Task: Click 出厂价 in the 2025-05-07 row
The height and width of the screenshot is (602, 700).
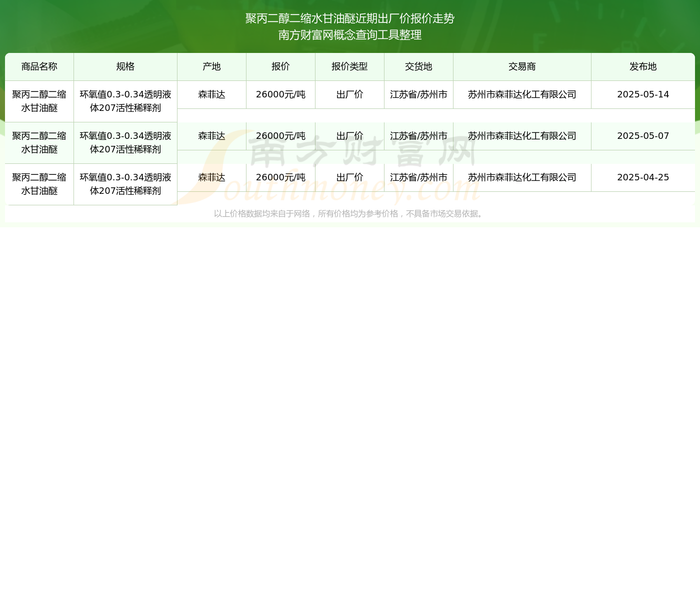Action: (x=350, y=136)
